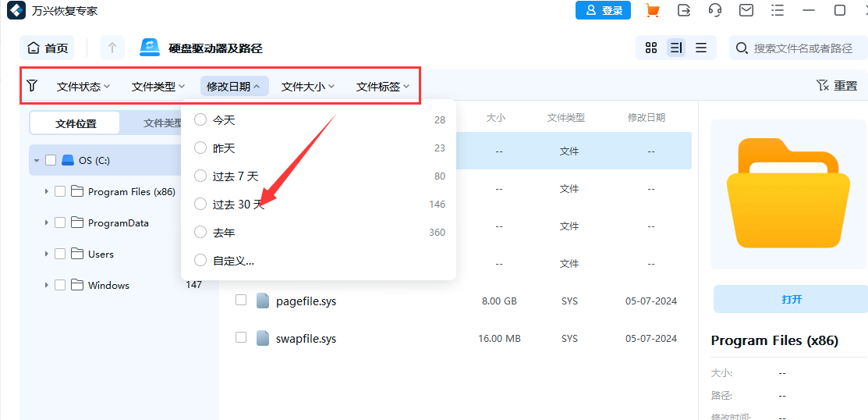Sort by the 大小 column header

495,117
